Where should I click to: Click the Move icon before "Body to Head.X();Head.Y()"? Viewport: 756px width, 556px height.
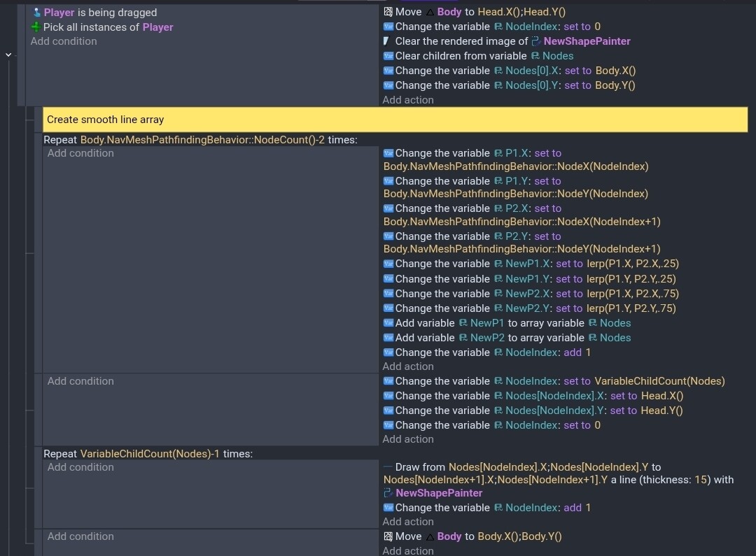(x=388, y=12)
